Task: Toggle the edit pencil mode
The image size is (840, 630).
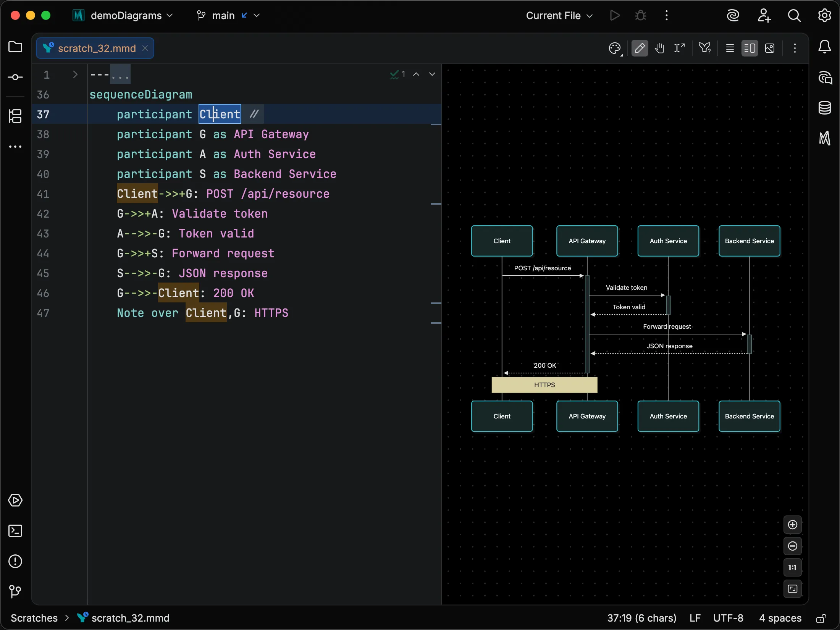Action: point(640,48)
